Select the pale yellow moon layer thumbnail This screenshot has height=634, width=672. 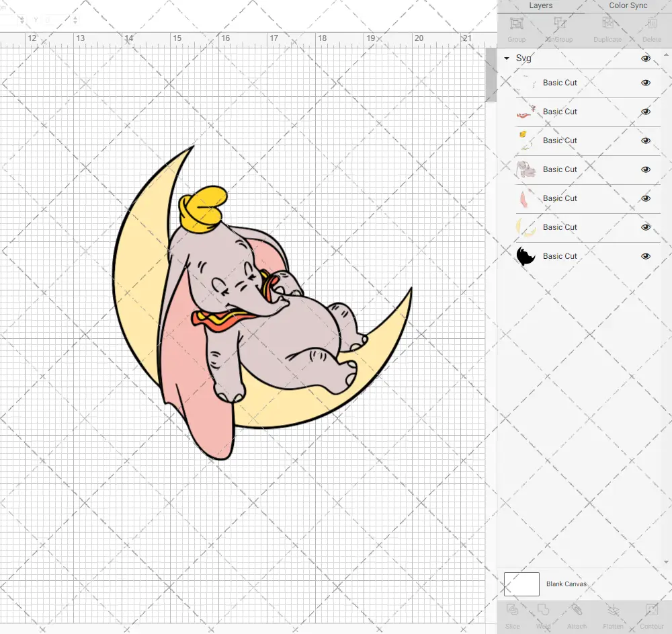pyautogui.click(x=526, y=227)
